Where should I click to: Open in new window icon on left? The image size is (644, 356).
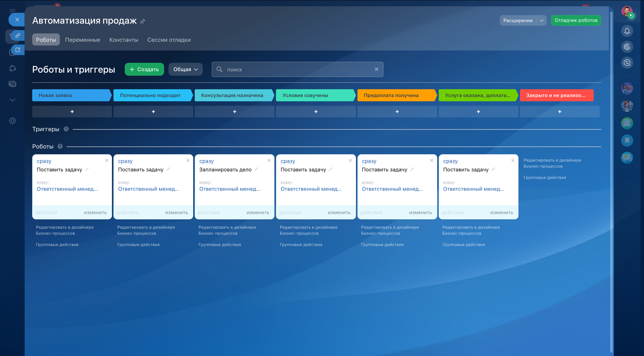coord(17,50)
